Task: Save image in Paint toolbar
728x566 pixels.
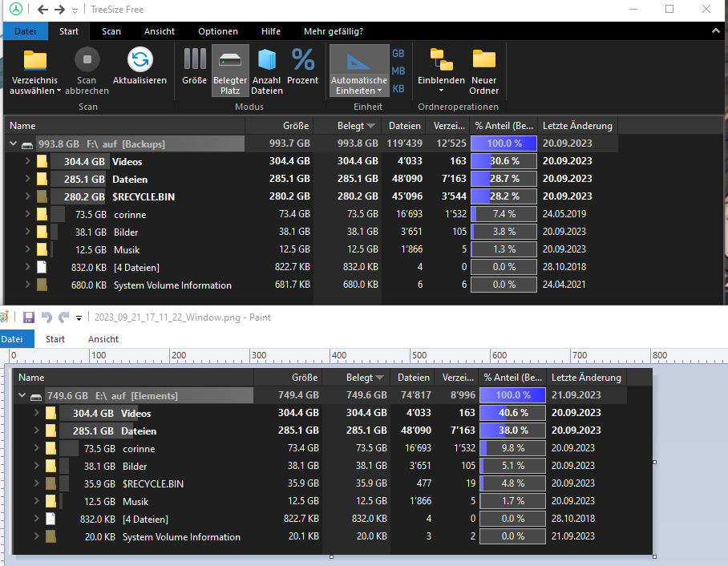Action: tap(29, 317)
